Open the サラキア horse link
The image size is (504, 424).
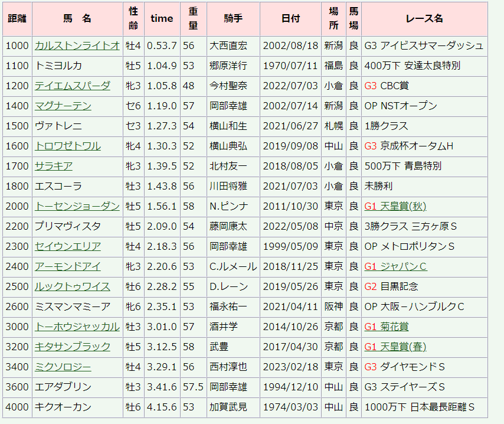click(53, 166)
